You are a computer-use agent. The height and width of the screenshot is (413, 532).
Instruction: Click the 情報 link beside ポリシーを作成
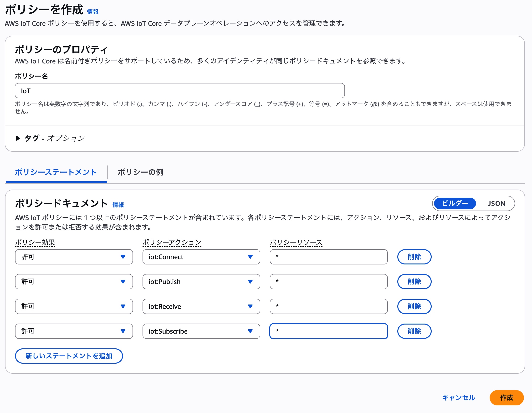[93, 12]
